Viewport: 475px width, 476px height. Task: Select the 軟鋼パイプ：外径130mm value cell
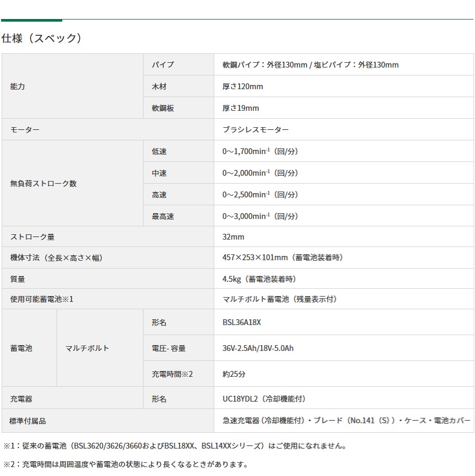[x=344, y=65]
